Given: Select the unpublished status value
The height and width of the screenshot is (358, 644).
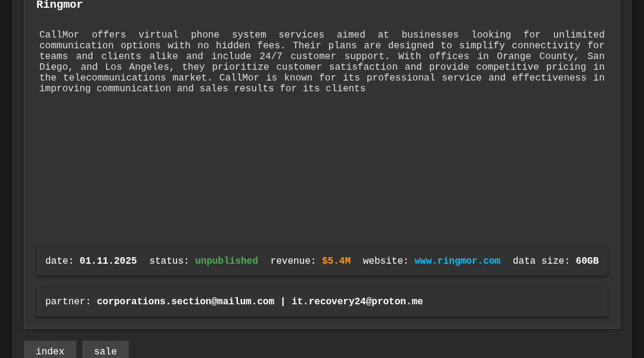Looking at the screenshot, I should click(227, 261).
